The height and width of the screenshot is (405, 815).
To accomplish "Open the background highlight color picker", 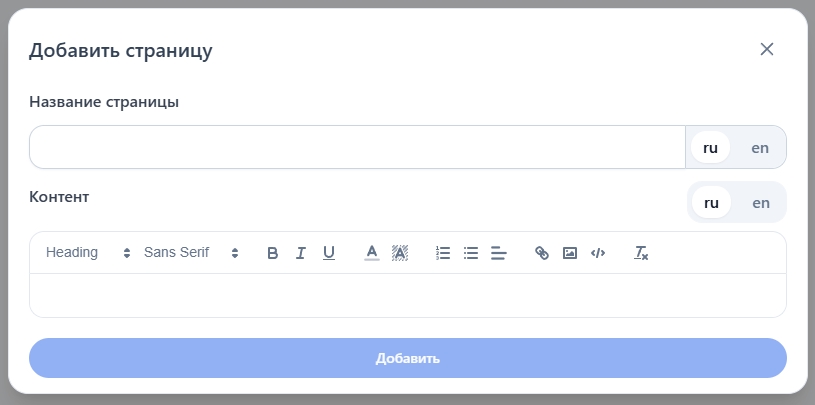I will pos(399,253).
